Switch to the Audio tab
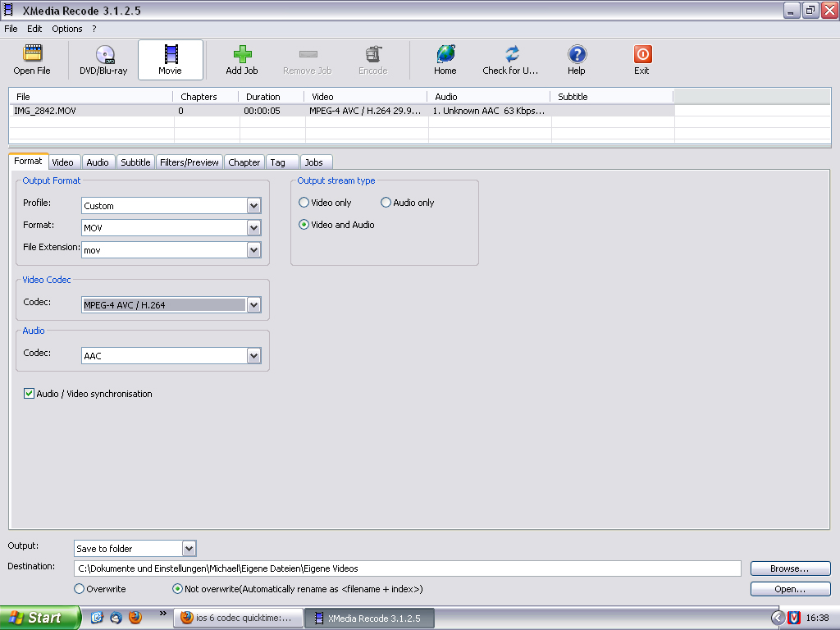 [x=98, y=162]
